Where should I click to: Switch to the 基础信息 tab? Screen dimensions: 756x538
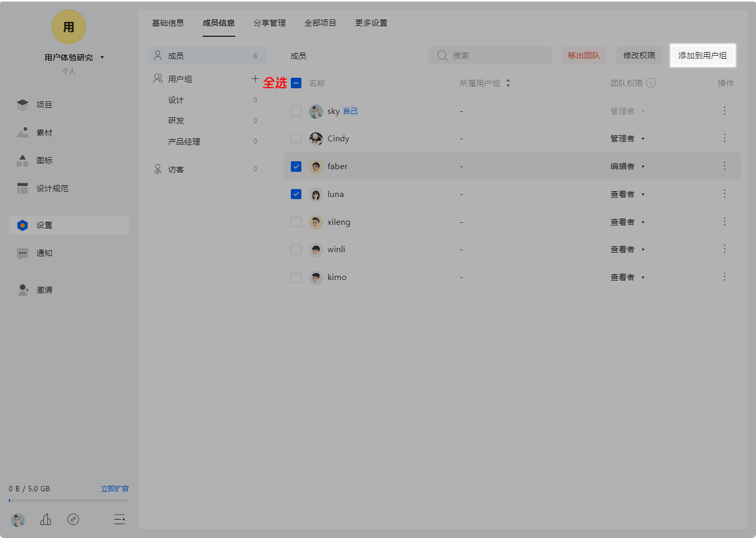[168, 23]
